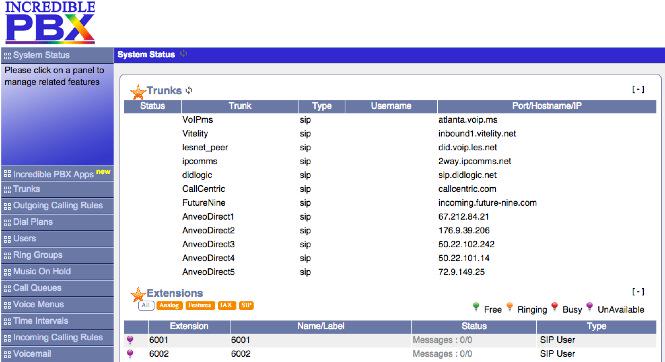The image size is (665, 362).
Task: Open Call Queues section
Action: pos(57,288)
